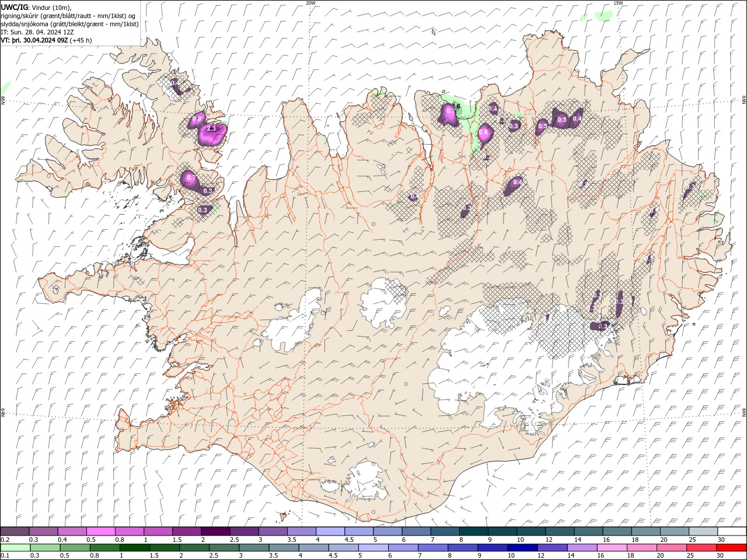Pick the dark green 1 swatch in rain legend
The width and height of the screenshot is (747, 560).
click(x=134, y=547)
